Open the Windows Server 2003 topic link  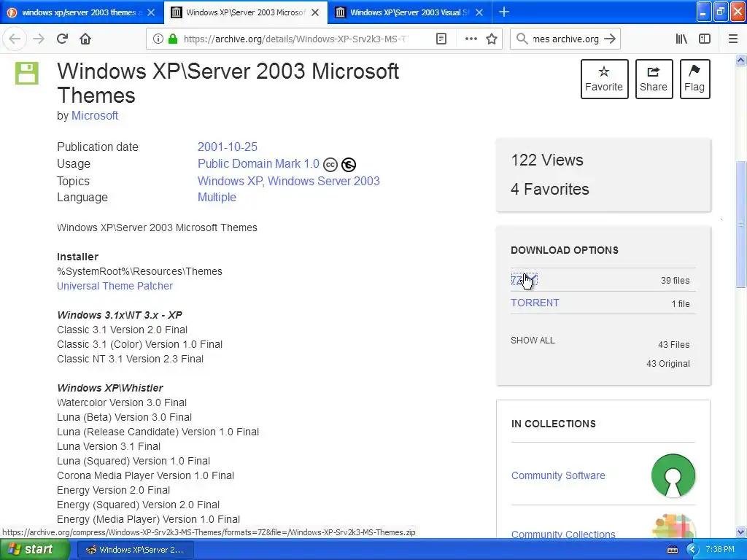click(x=324, y=181)
